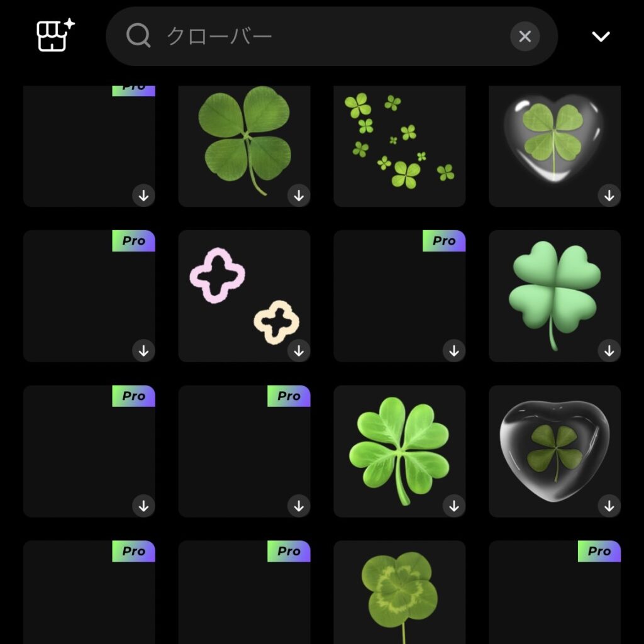Download the realistic four-leaf clover sticker
Viewport: 644px width, 644px height.
click(299, 196)
